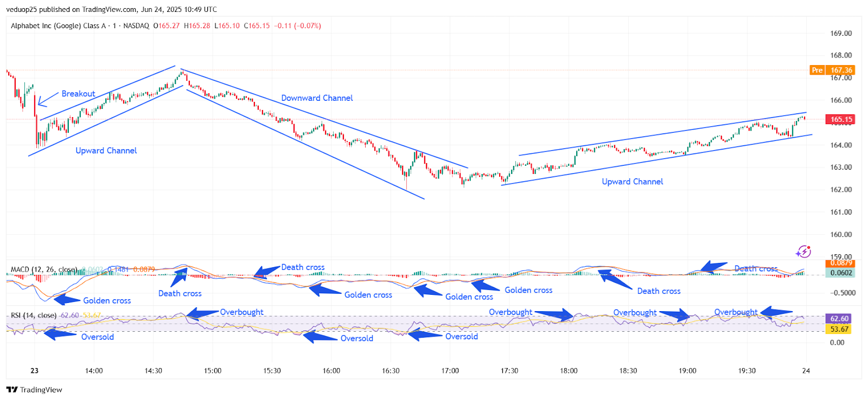Click the change value −0.11 (−0.07%)
Screen dimensions: 868x400
297,25
